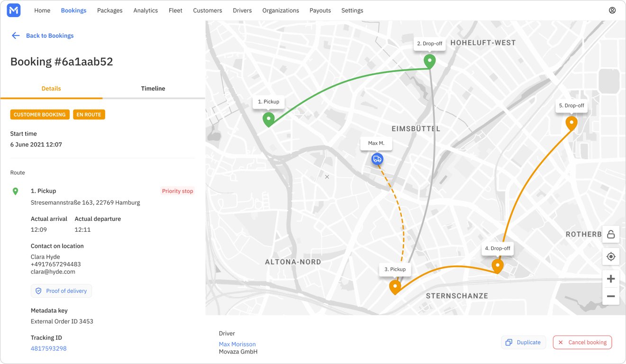Duplicate this booking
Screen dimensions: 626x364
523,342
